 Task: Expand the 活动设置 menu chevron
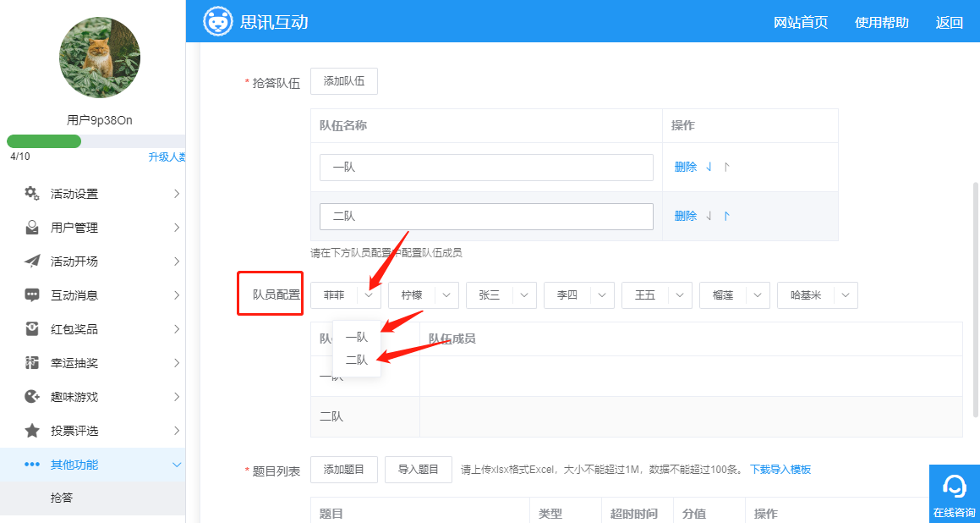click(x=177, y=193)
